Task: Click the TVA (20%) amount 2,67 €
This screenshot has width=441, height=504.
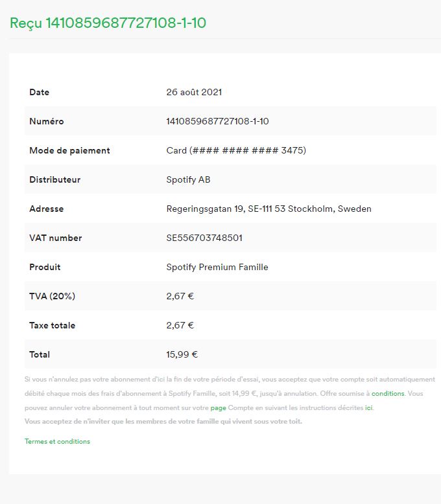Action: pyautogui.click(x=180, y=296)
